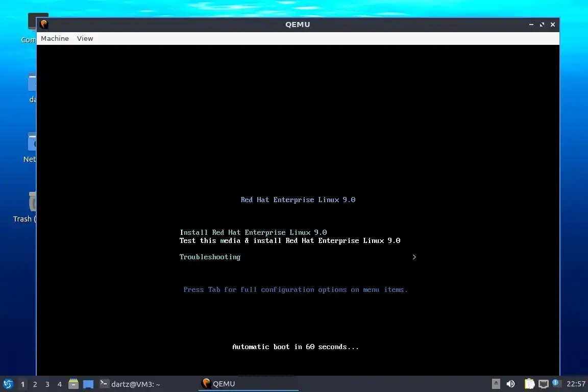Maximize the QEMU window

point(542,24)
